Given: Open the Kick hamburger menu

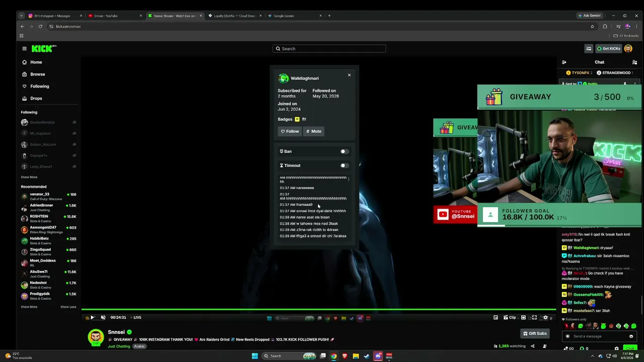Looking at the screenshot, I should [24, 49].
